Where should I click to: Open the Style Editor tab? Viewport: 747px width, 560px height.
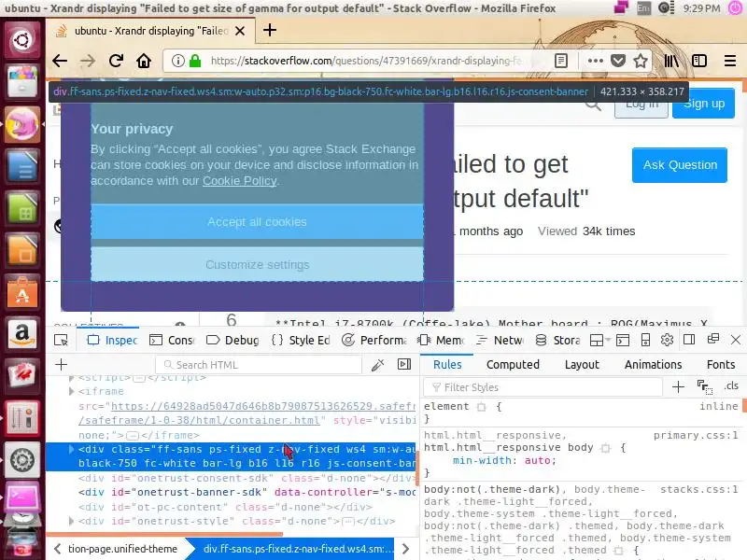click(301, 340)
